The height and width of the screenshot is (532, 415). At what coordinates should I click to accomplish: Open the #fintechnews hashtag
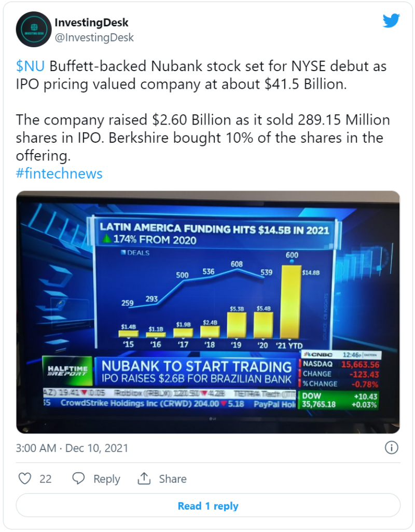pyautogui.click(x=59, y=173)
